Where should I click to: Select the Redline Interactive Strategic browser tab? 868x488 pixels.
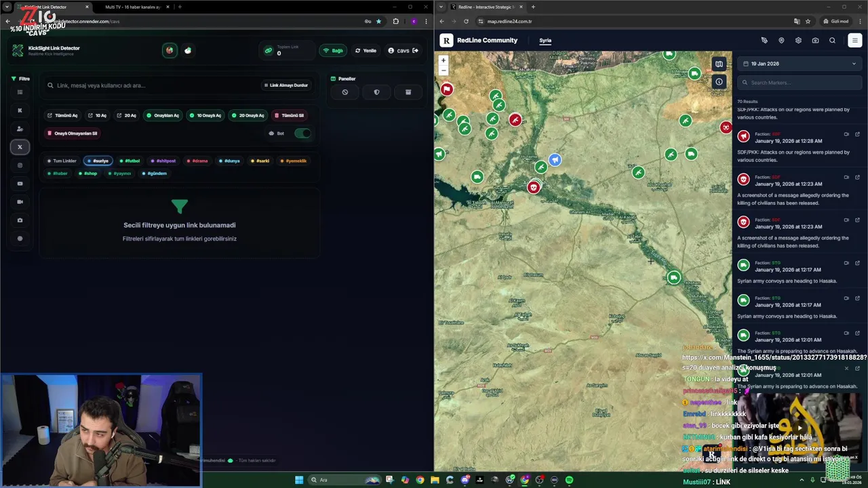pos(488,7)
